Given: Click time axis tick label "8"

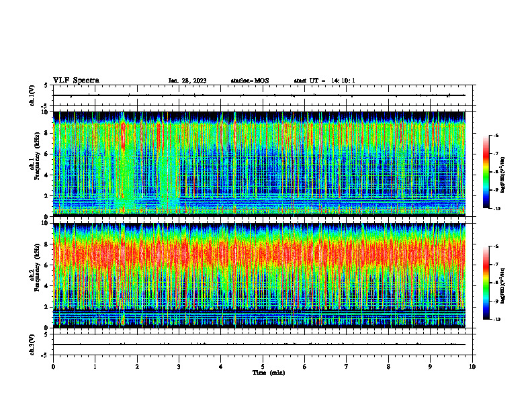Looking at the screenshot, I should coord(388,367).
